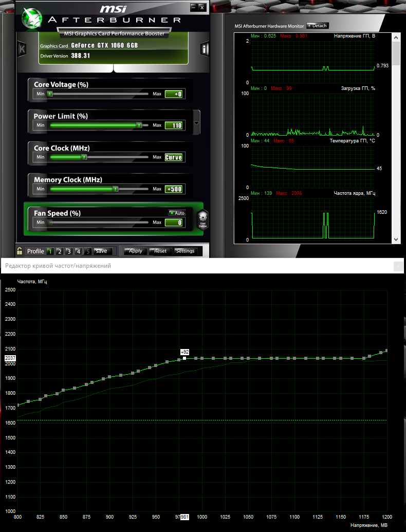Image resolution: width=406 pixels, height=532 pixels.
Task: Select the last curve point at 1200 mV
Action: [x=386, y=351]
